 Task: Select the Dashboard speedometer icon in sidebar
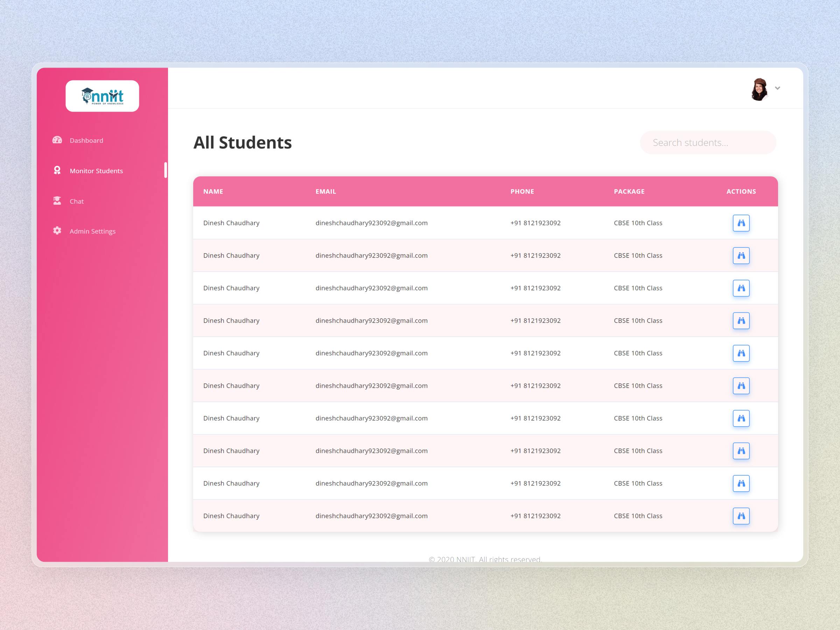coord(57,140)
